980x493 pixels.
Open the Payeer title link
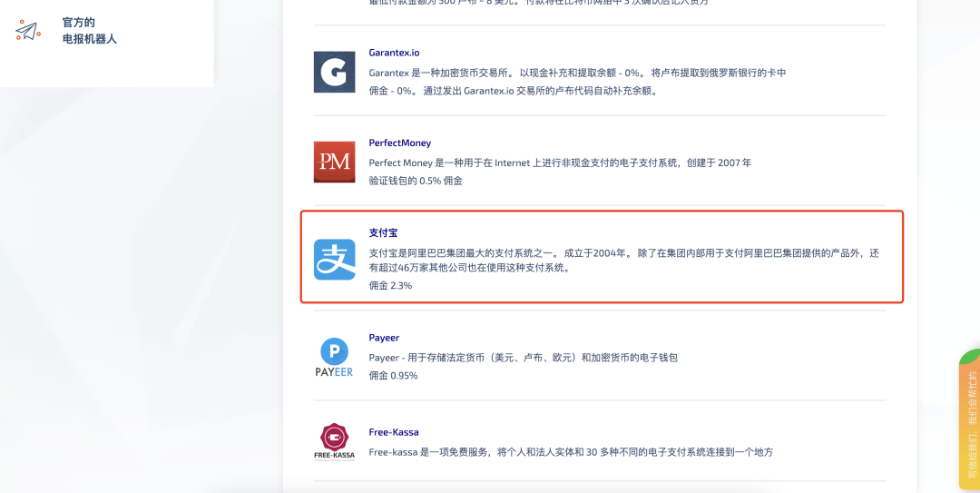click(384, 338)
